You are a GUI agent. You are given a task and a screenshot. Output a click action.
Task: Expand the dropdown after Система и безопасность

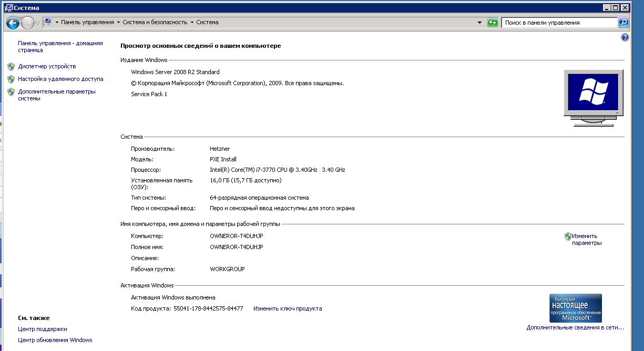[x=192, y=23]
